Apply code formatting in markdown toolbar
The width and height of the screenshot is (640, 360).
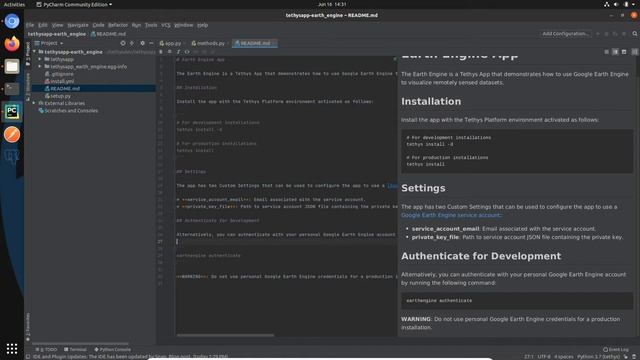tap(187, 52)
